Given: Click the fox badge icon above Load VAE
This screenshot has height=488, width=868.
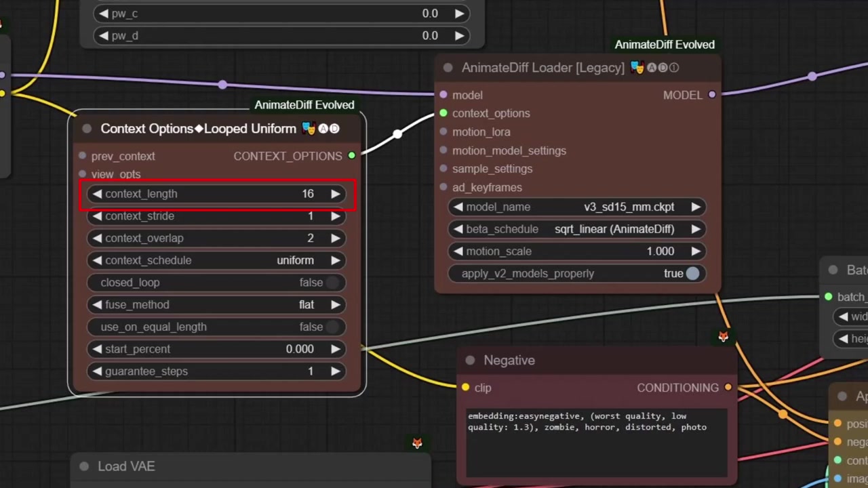Looking at the screenshot, I should 417,443.
